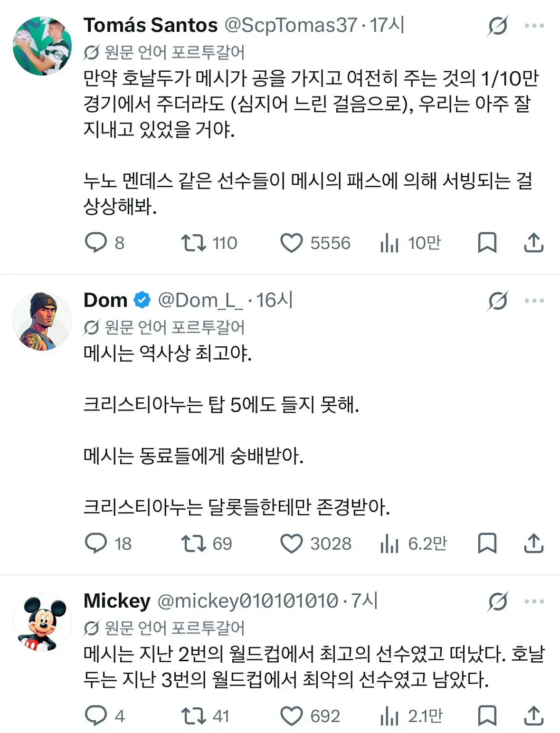Bookmark Tomás Santos's tweet
The width and height of the screenshot is (560, 733).
487,243
